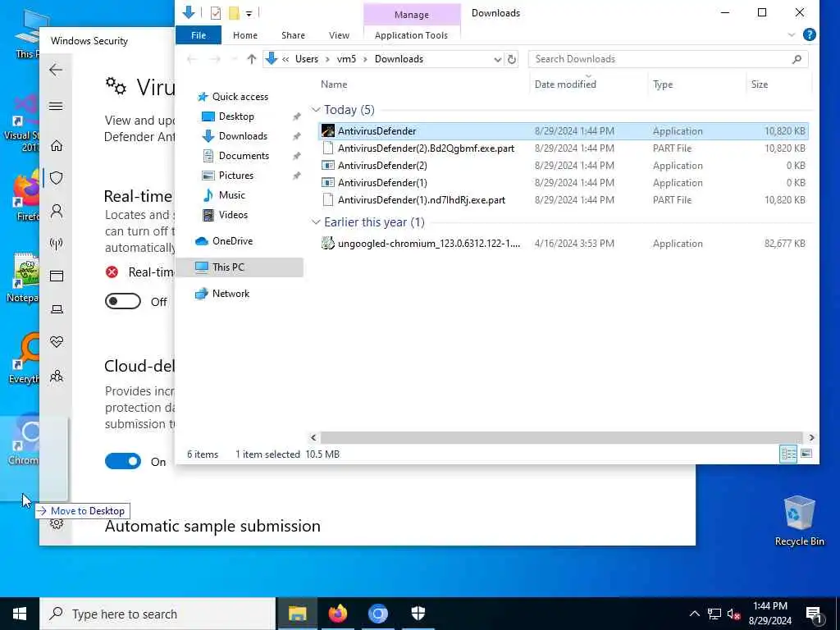Open App & browser control icon
Image resolution: width=840 pixels, height=630 pixels.
click(57, 276)
